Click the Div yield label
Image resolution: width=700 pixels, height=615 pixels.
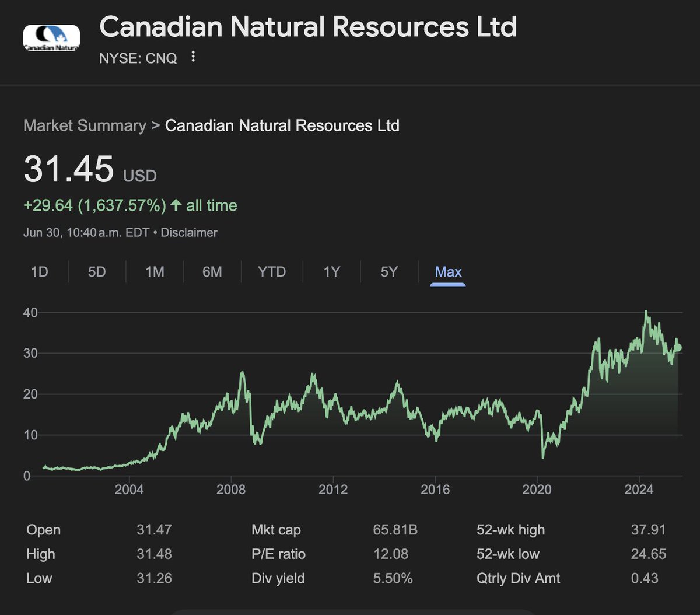coord(278,579)
